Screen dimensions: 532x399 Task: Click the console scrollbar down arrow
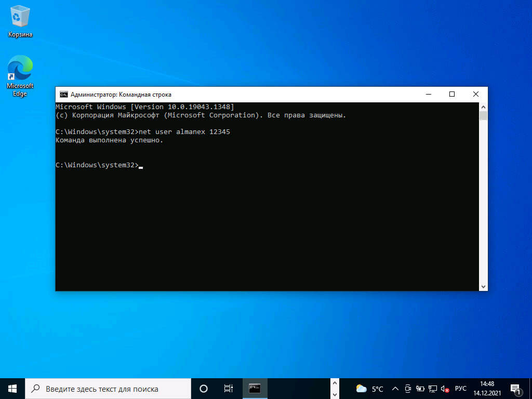pyautogui.click(x=484, y=287)
